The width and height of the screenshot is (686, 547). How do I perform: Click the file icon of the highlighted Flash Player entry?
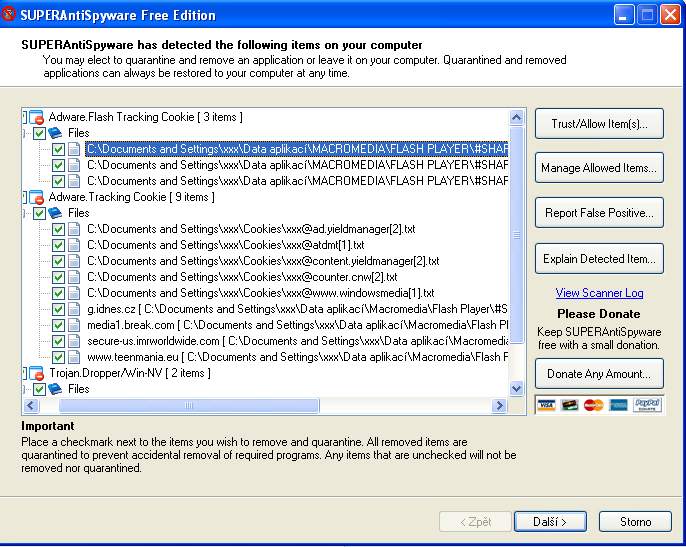pos(74,149)
